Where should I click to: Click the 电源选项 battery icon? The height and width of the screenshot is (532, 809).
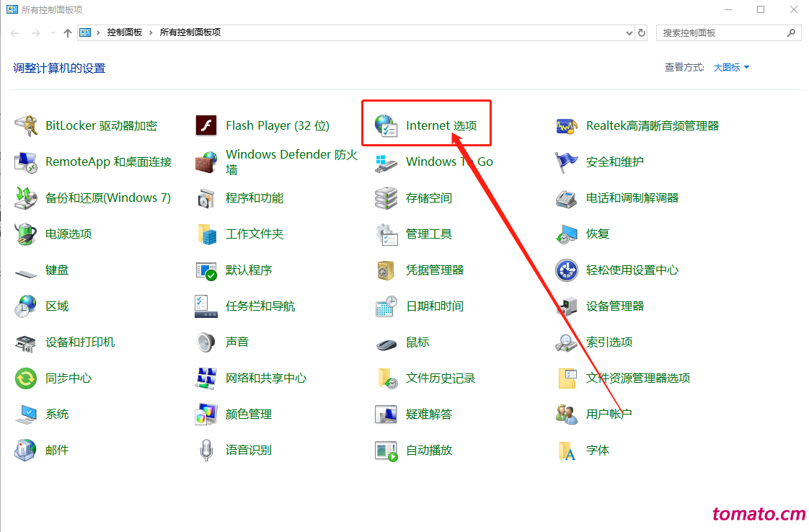pyautogui.click(x=26, y=234)
